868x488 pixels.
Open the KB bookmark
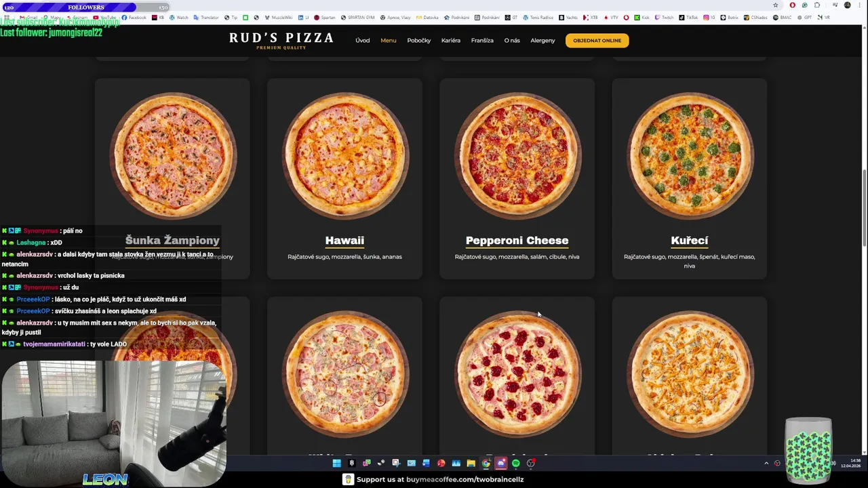coord(158,18)
